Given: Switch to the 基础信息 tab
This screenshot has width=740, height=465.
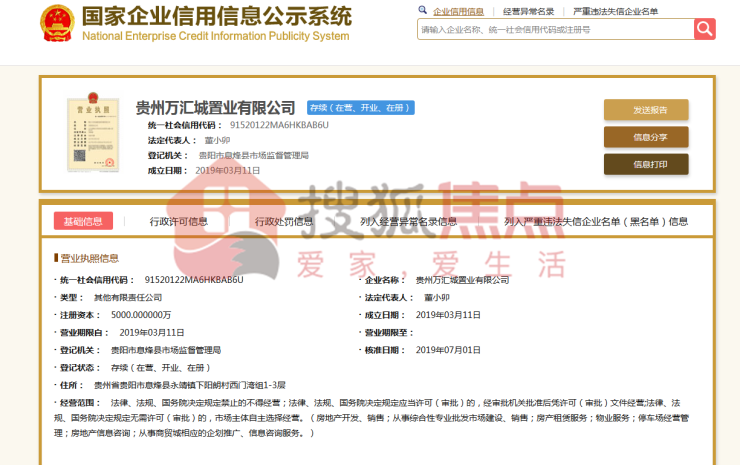Looking at the screenshot, I should click(x=83, y=221).
